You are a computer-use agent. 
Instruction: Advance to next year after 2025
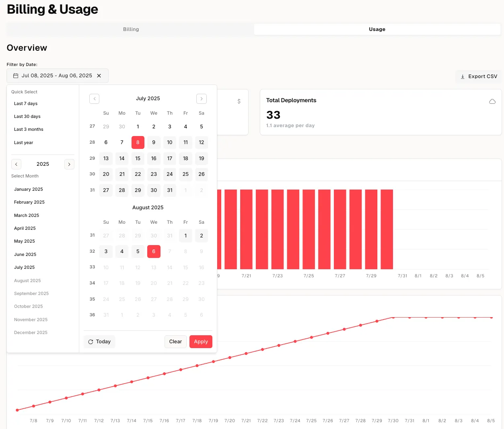coord(69,164)
